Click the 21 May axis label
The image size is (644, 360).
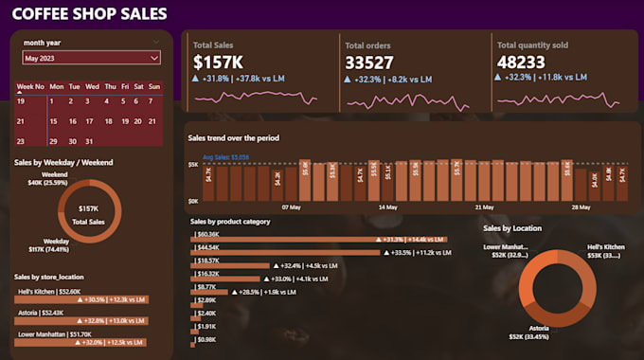[x=485, y=207]
